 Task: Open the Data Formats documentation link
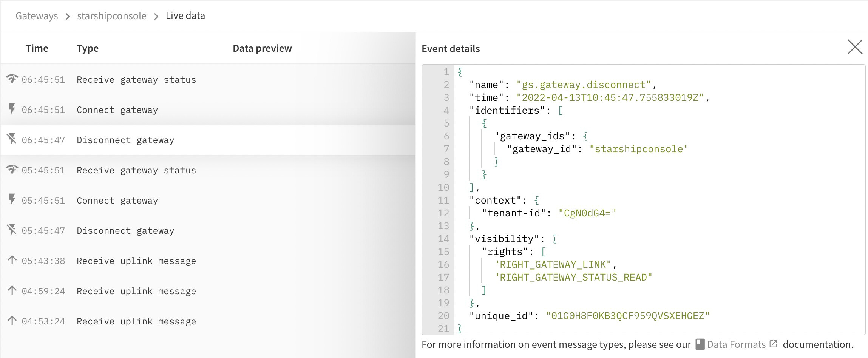click(736, 344)
